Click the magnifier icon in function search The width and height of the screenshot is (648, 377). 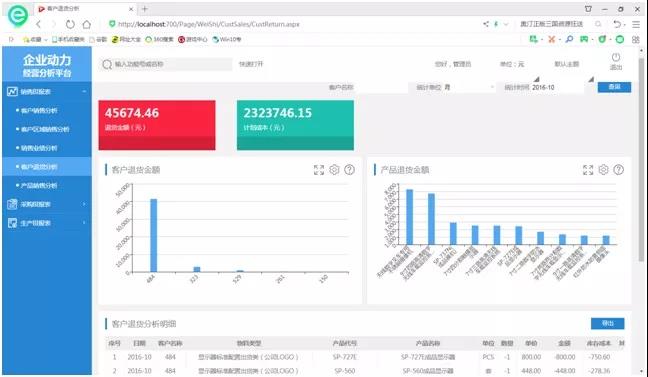point(107,64)
